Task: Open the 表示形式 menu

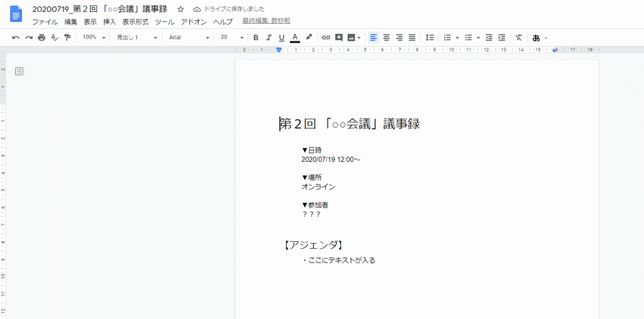Action: [135, 21]
